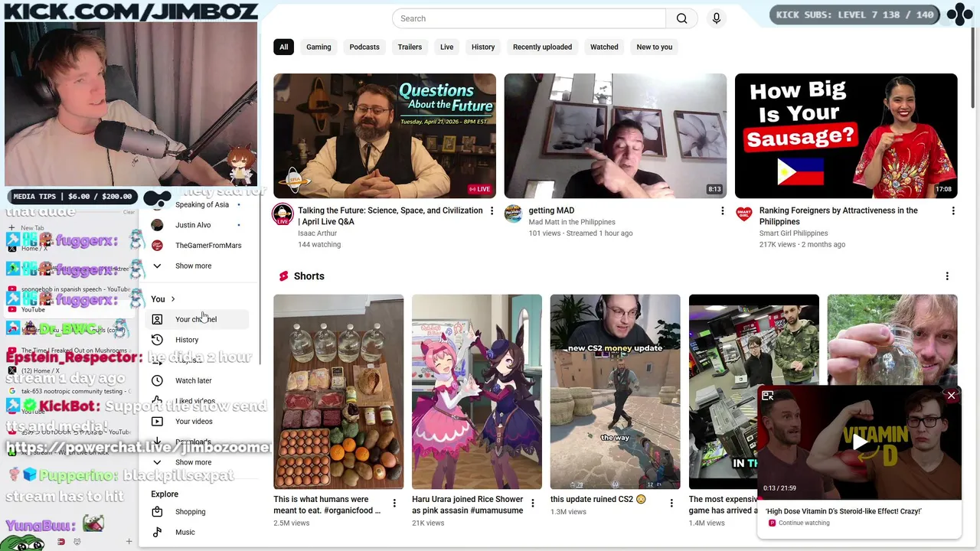Expand Show more under You section
The width and height of the screenshot is (980, 551).
click(193, 462)
